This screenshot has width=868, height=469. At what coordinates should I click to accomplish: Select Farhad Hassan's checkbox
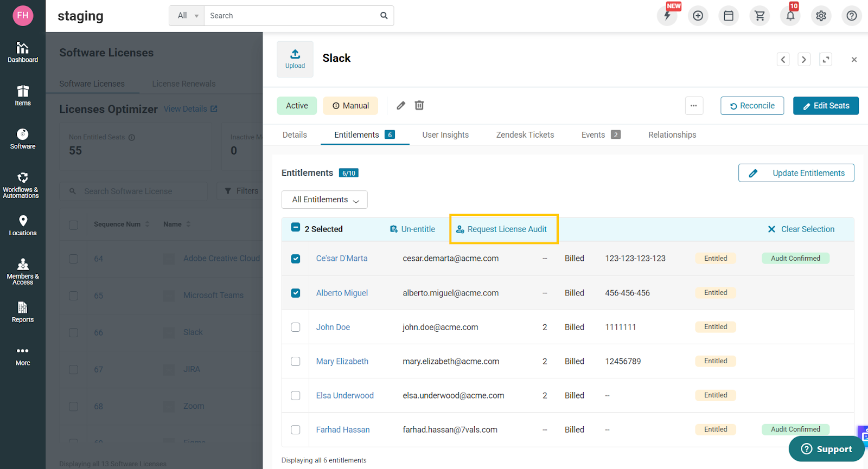pos(296,429)
